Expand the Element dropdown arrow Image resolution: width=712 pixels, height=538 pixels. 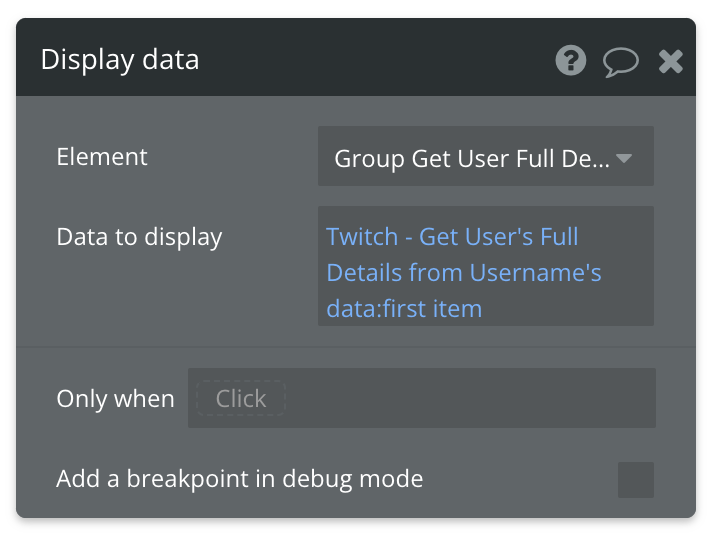(624, 158)
